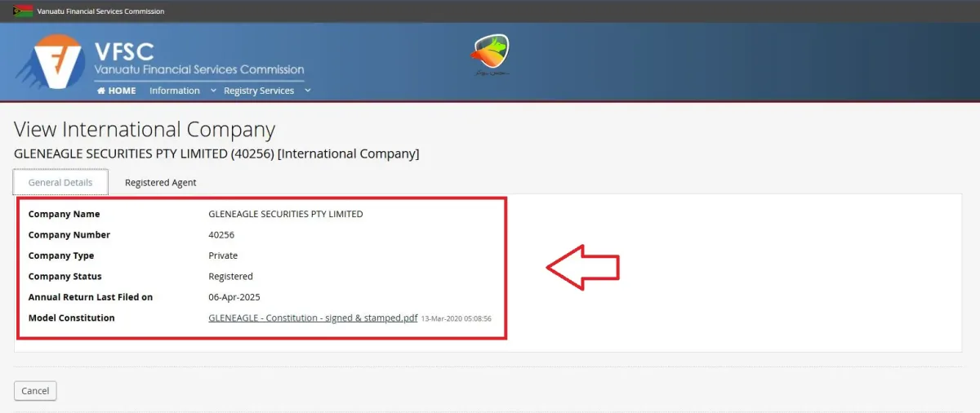Screen dimensions: 980x413
Task: Click the timestamp 13-Mar-2020 05:08:56
Action: coord(457,318)
